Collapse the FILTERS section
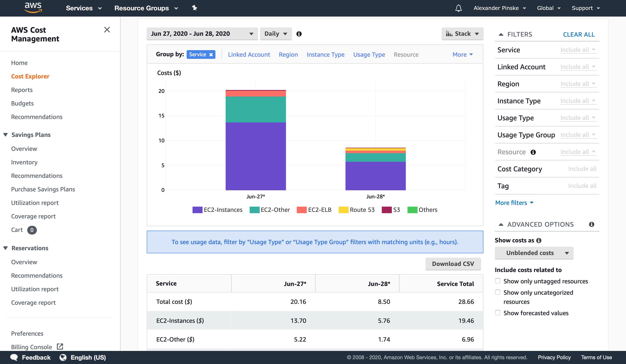 515,34
